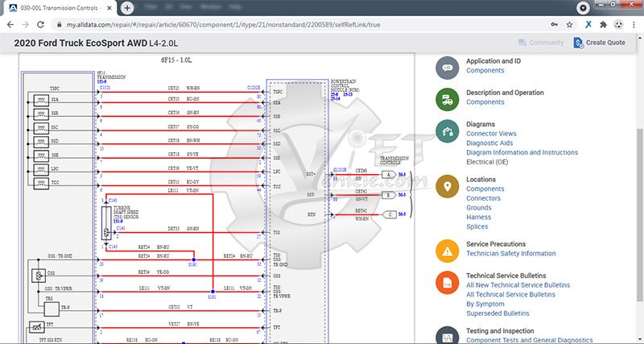Screen dimensions: 644x344
Task: Open the Chrome three-dot menu
Action: [x=634, y=25]
